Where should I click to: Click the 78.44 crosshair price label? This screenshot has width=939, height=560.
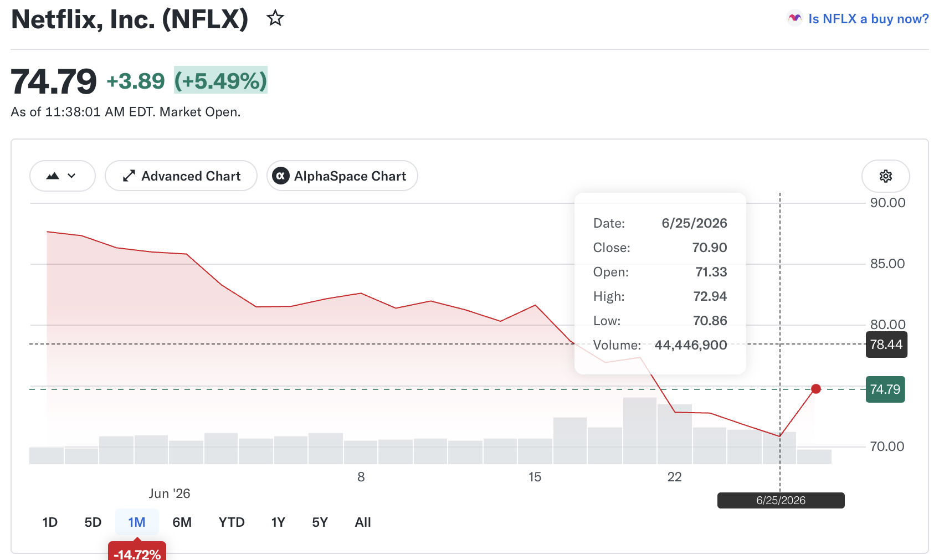point(886,345)
